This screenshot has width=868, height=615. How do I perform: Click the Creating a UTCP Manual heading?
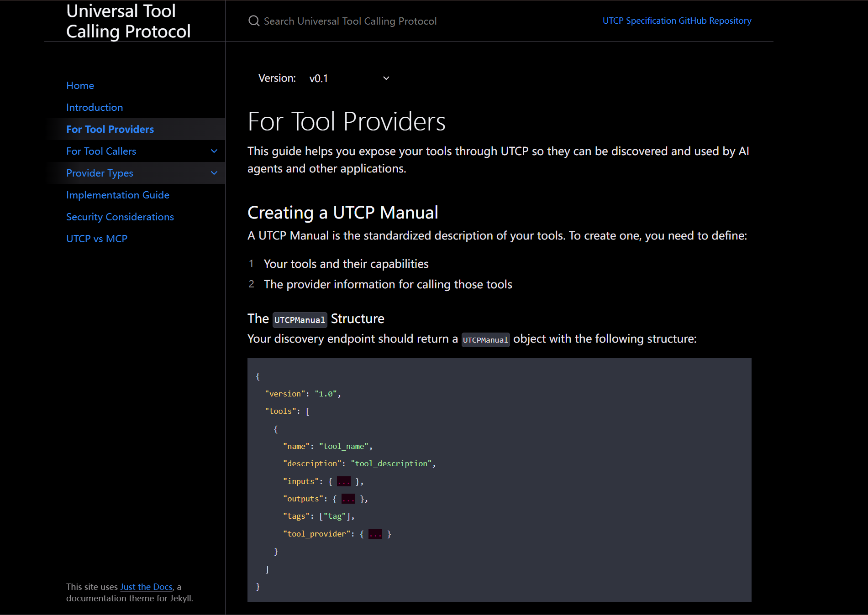coord(343,213)
